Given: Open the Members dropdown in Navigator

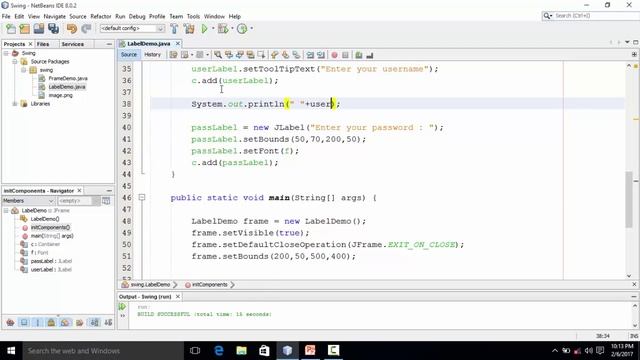Looking at the screenshot, I should pos(29,201).
